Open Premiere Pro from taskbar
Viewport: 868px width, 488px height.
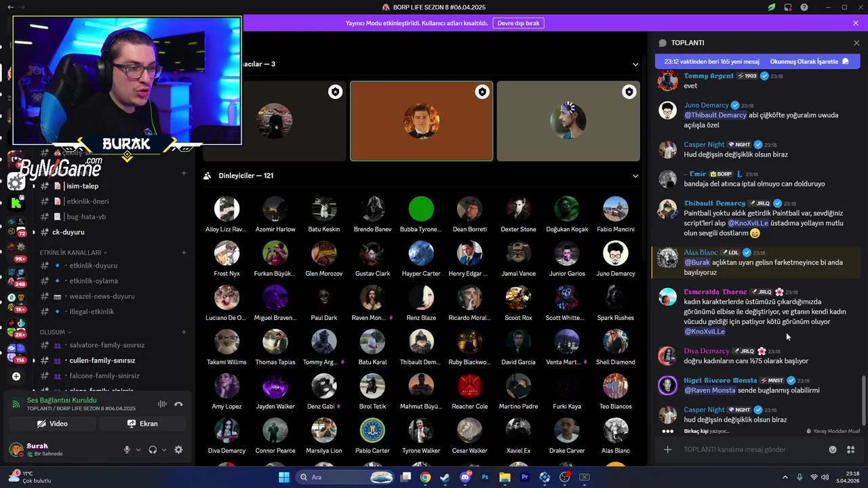[x=525, y=477]
